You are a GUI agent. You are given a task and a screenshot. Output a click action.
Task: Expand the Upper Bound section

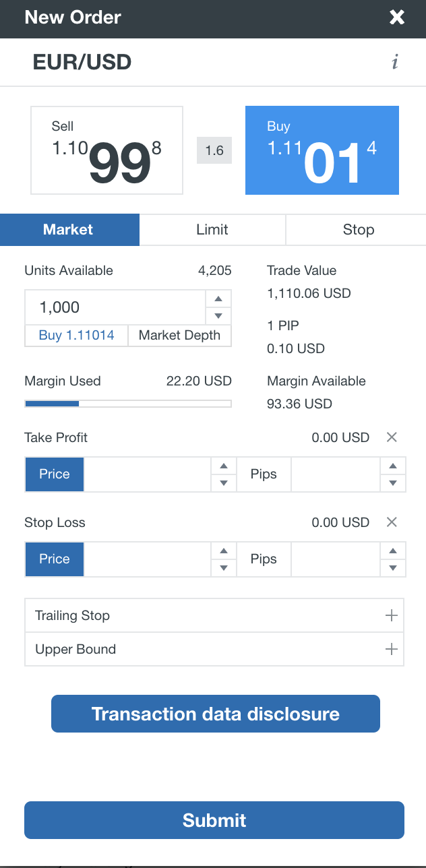pos(391,650)
